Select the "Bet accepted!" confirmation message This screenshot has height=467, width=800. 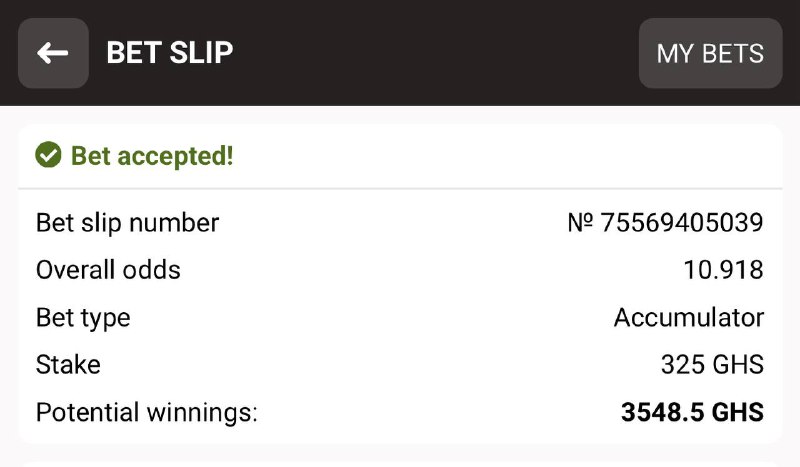151,156
